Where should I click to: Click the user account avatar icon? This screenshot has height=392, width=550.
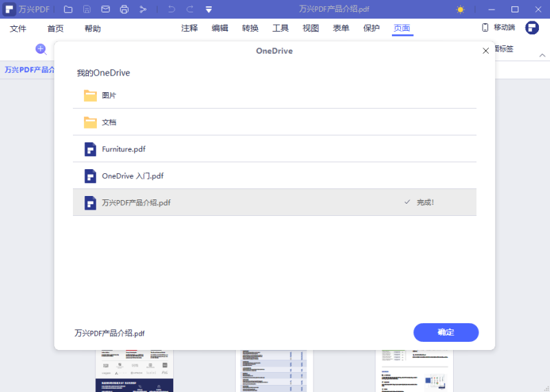pos(532,28)
